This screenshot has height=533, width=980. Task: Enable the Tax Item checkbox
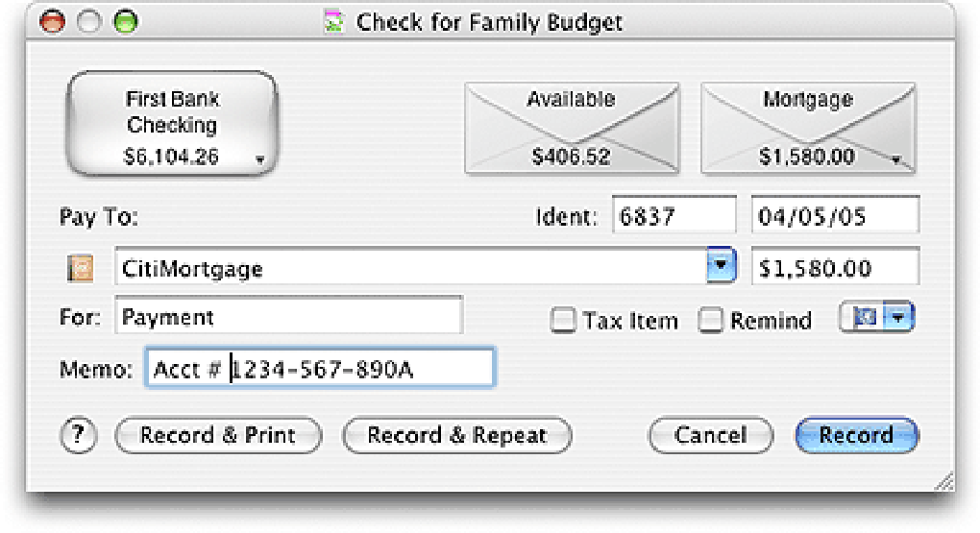point(563,321)
